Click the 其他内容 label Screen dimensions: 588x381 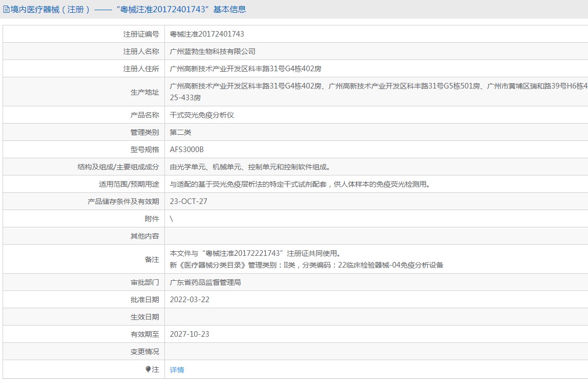[145, 236]
